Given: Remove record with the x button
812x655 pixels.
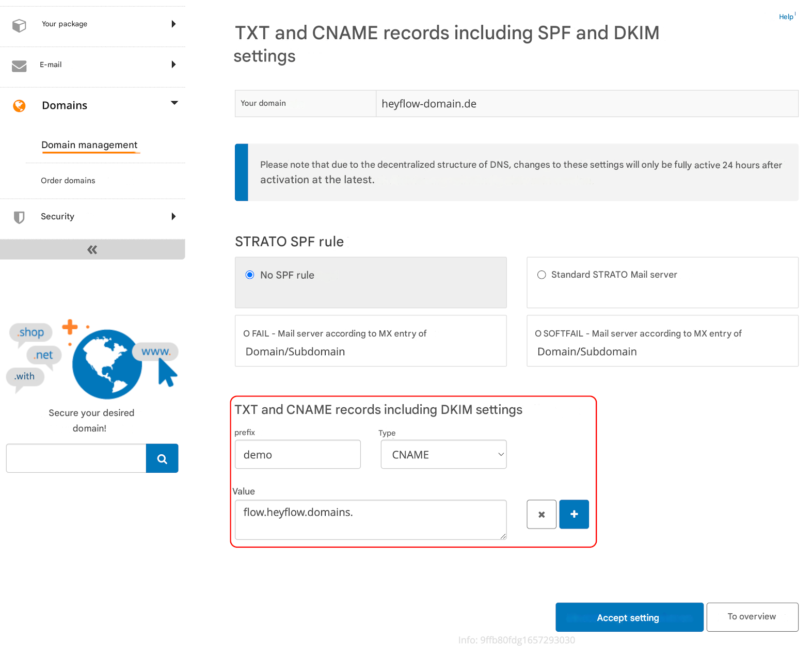Looking at the screenshot, I should [541, 514].
